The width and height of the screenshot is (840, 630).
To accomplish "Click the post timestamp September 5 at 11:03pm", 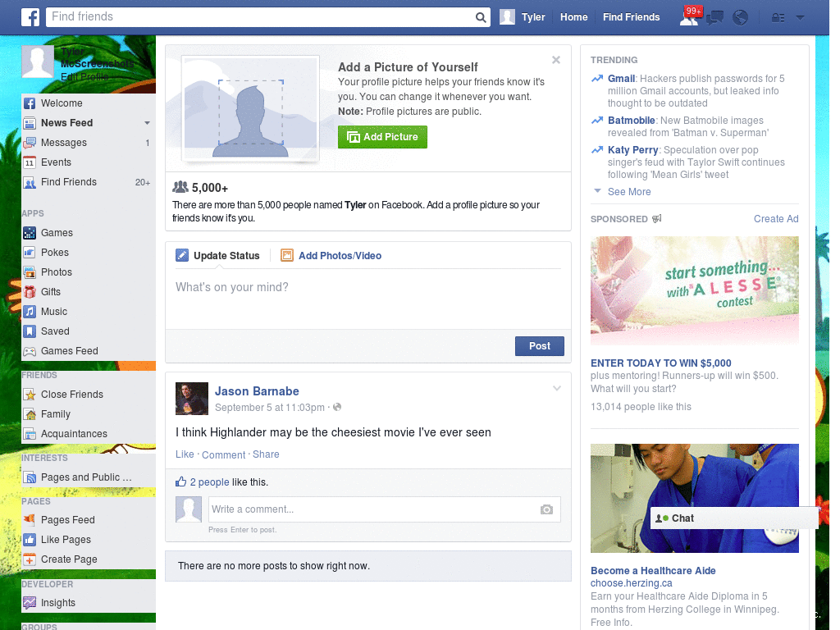I will (x=269, y=408).
